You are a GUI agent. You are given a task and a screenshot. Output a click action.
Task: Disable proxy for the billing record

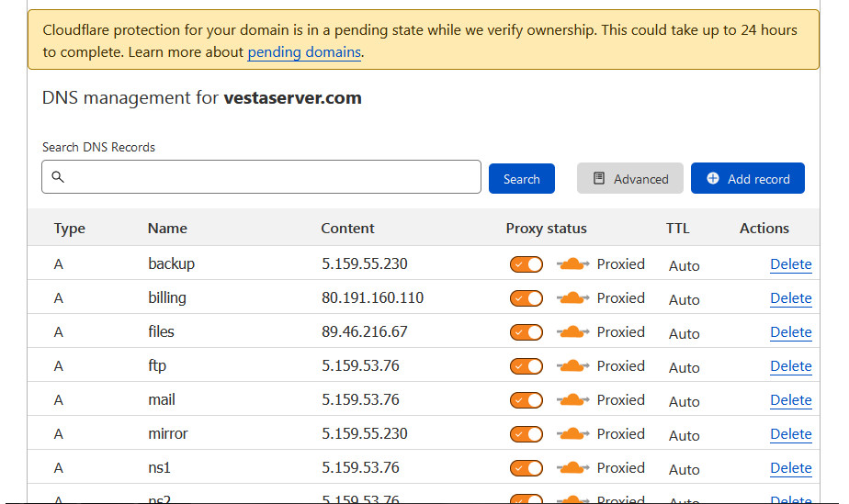click(526, 298)
